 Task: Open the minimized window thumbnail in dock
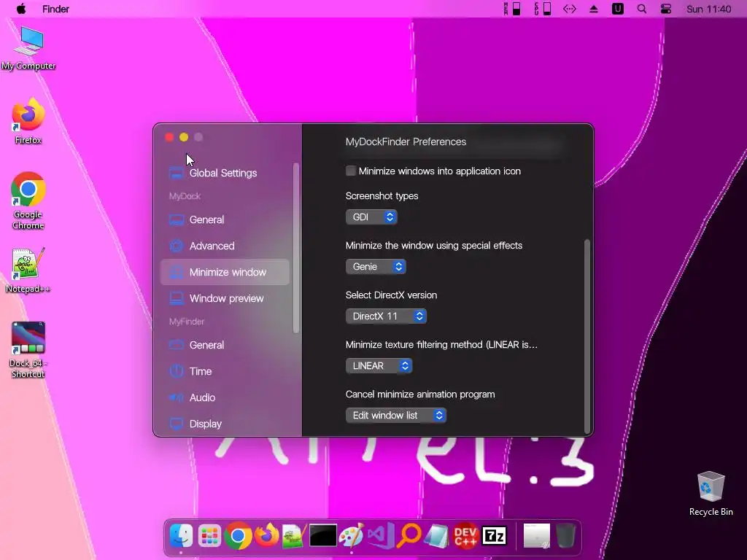[x=536, y=536]
